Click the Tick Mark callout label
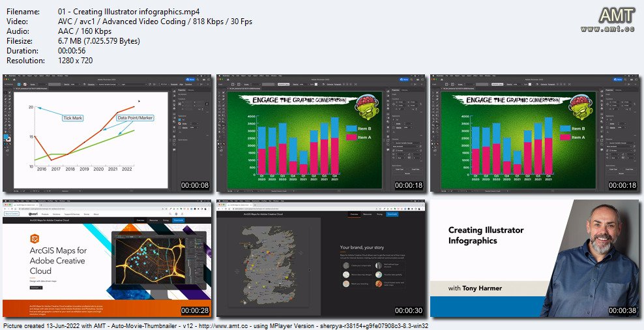644x330 pixels. pyautogui.click(x=73, y=118)
